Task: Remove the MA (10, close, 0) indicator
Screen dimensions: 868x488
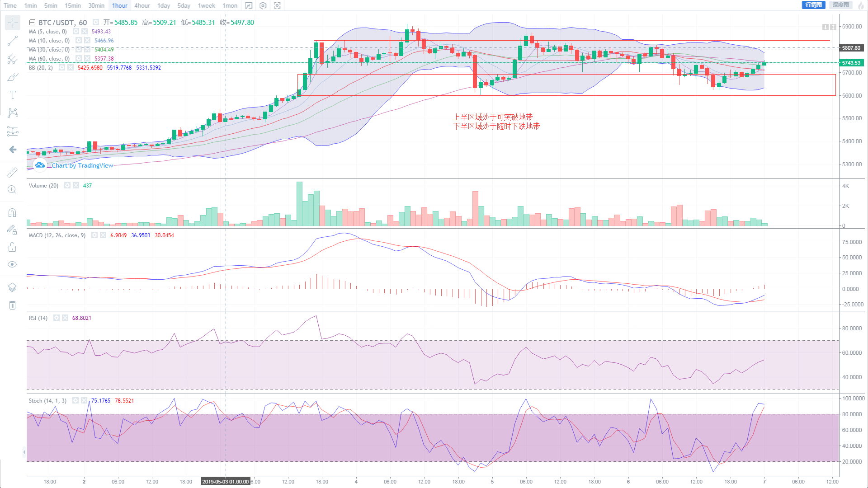Action: [87, 41]
